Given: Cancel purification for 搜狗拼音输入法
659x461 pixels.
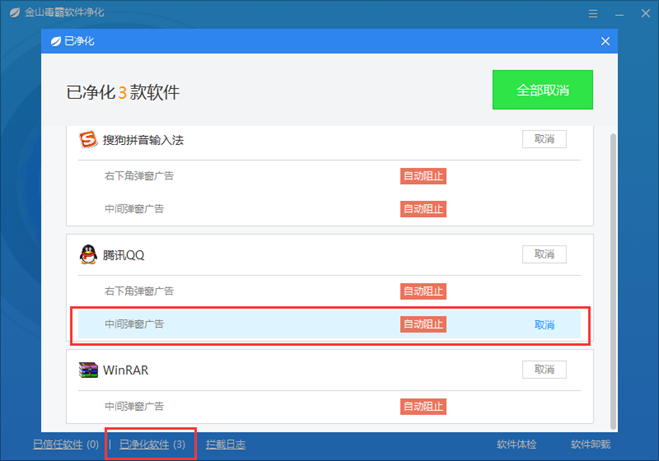Looking at the screenshot, I should (x=544, y=139).
